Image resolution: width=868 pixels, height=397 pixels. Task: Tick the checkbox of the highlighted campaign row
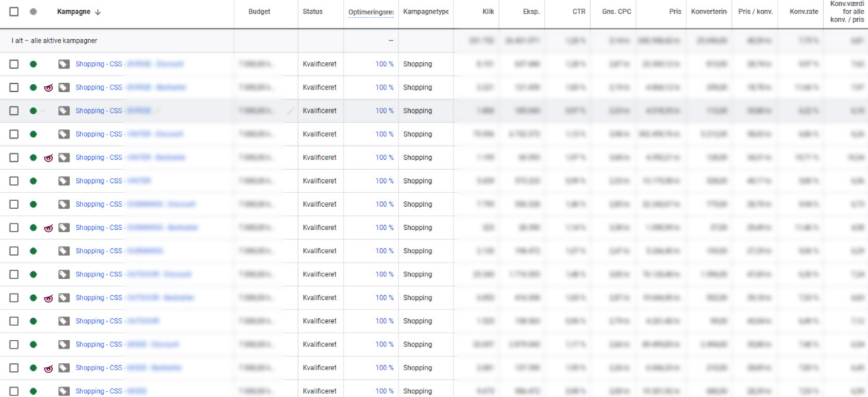tap(14, 111)
